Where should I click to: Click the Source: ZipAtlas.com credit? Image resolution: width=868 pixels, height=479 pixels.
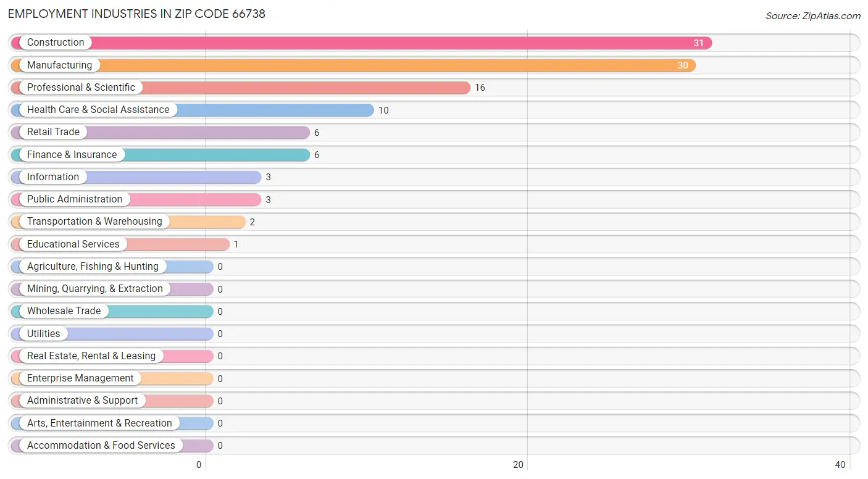[813, 16]
